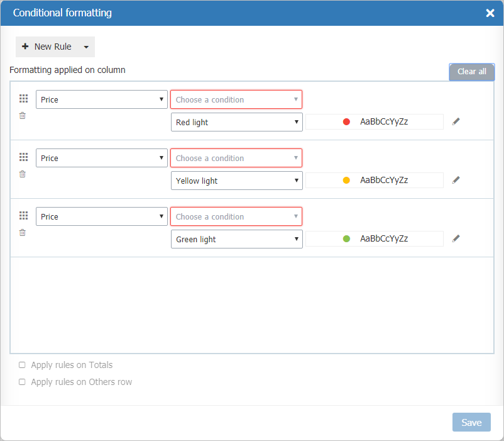Open Choose a condition for the second rule

click(x=236, y=158)
